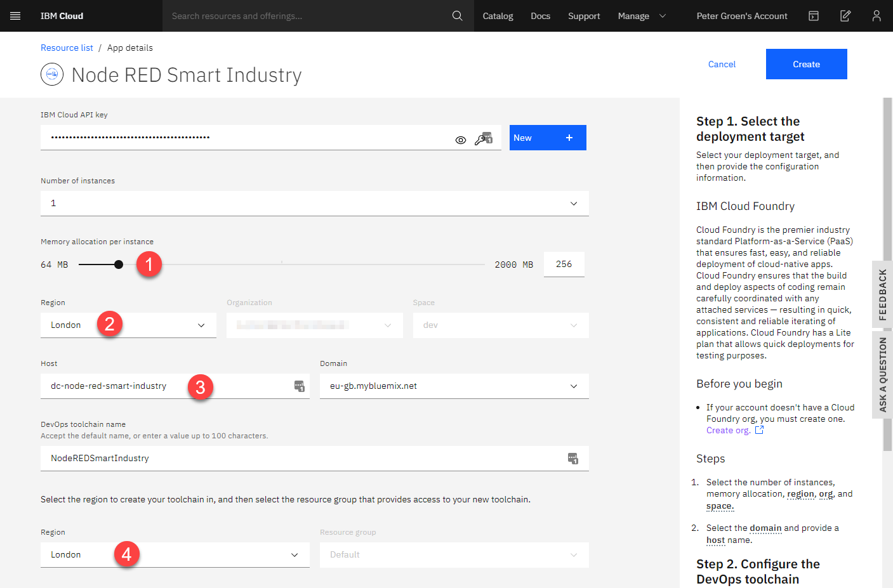Viewport: 893px width, 588px height.
Task: Open the ASK A QUESTION side tab
Action: [882, 374]
